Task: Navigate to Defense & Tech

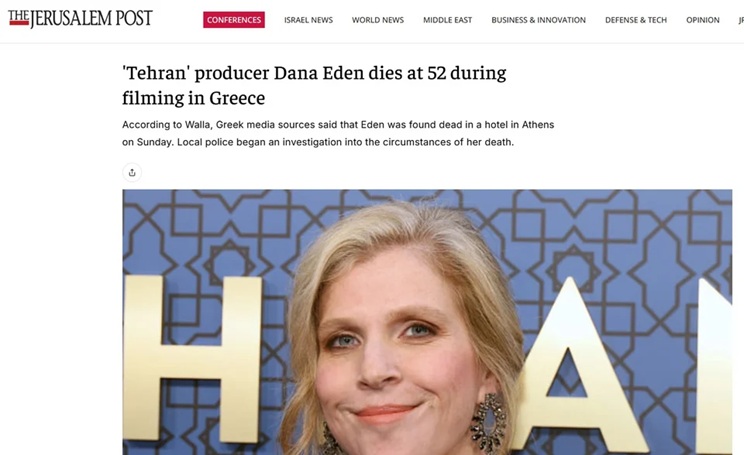Action: (636, 20)
